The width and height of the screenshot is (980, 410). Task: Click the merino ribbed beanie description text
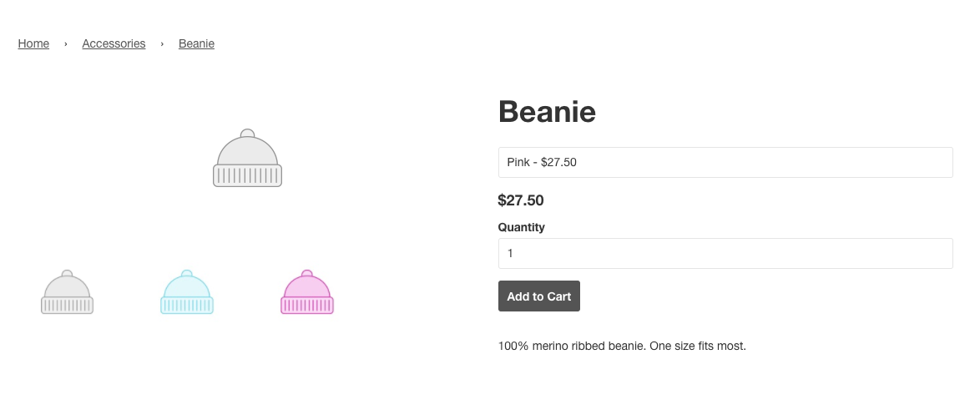click(622, 346)
